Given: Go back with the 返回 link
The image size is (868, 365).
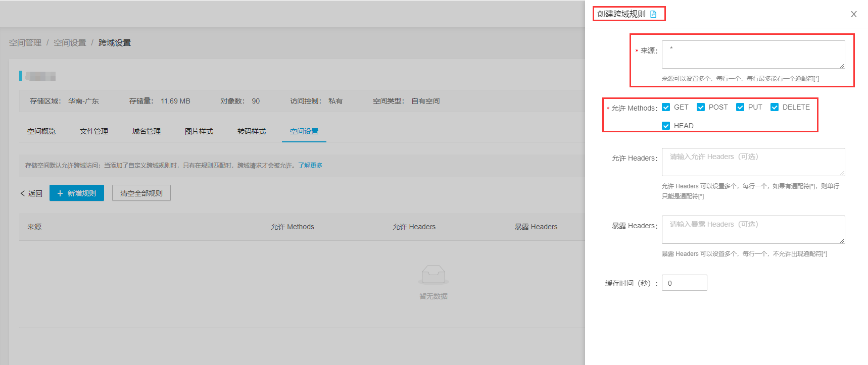Looking at the screenshot, I should 31,193.
